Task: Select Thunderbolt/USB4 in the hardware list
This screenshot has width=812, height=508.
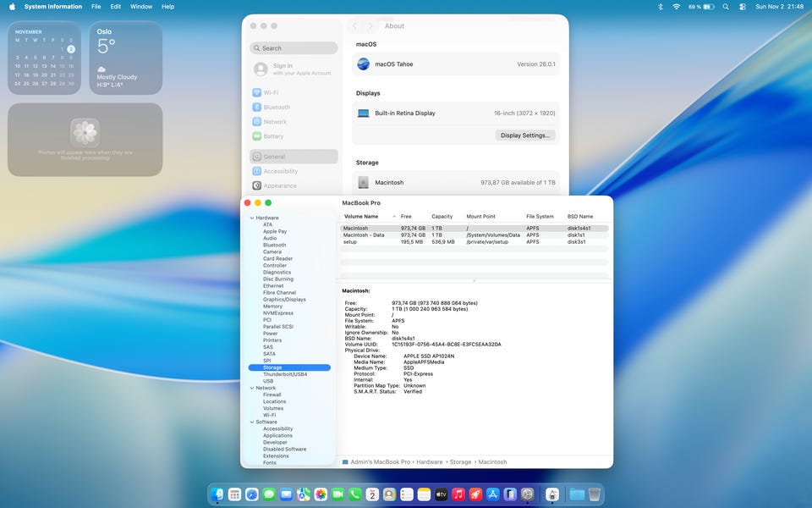Action: [286, 374]
